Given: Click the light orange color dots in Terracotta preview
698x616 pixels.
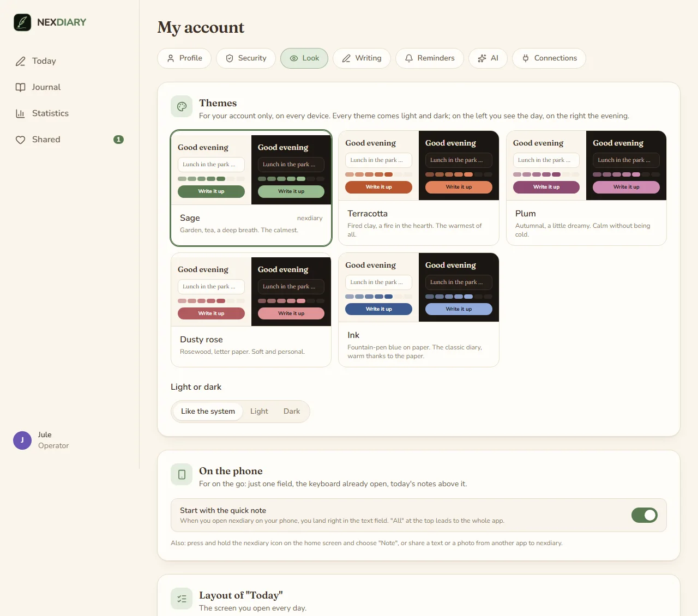Looking at the screenshot, I should tap(378, 174).
